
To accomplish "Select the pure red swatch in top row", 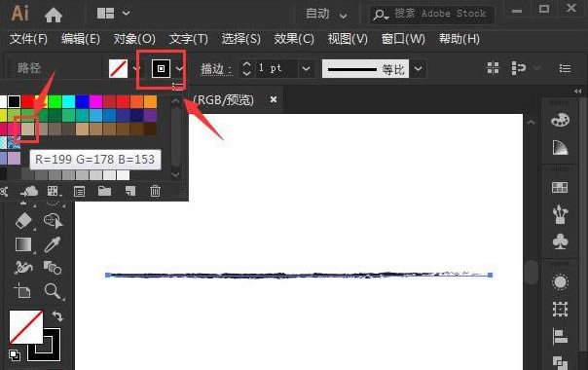I will click(x=27, y=101).
